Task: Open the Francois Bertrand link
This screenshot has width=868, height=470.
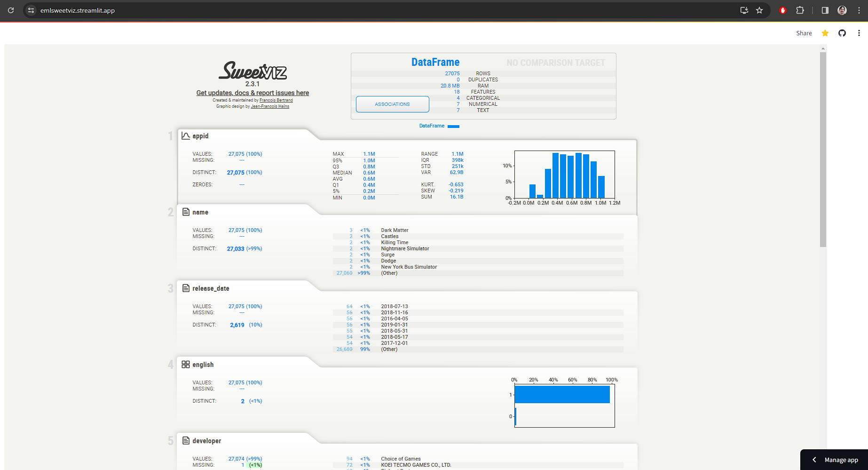Action: point(276,100)
